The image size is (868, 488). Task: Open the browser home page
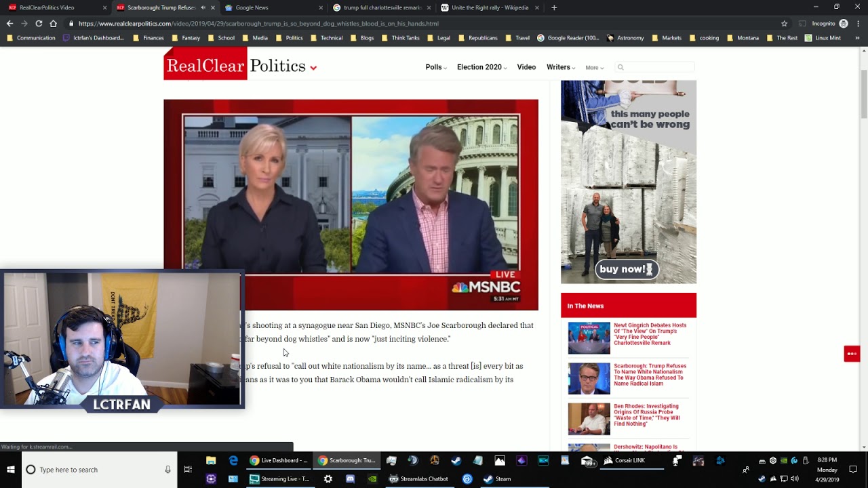pyautogui.click(x=54, y=23)
